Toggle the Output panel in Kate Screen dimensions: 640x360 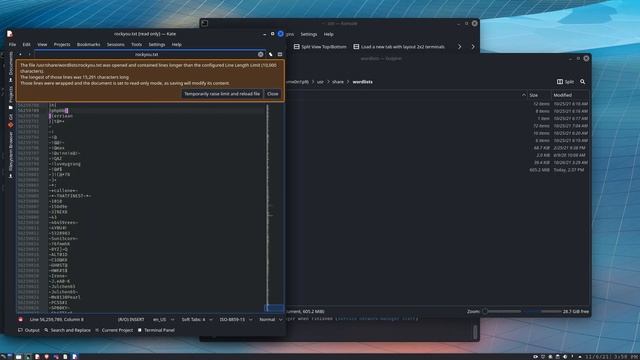(29, 330)
